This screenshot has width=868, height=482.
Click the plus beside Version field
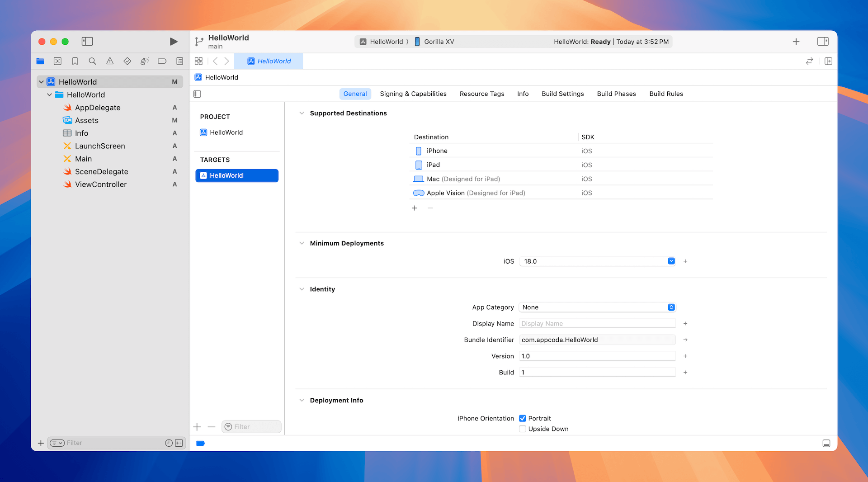click(685, 356)
